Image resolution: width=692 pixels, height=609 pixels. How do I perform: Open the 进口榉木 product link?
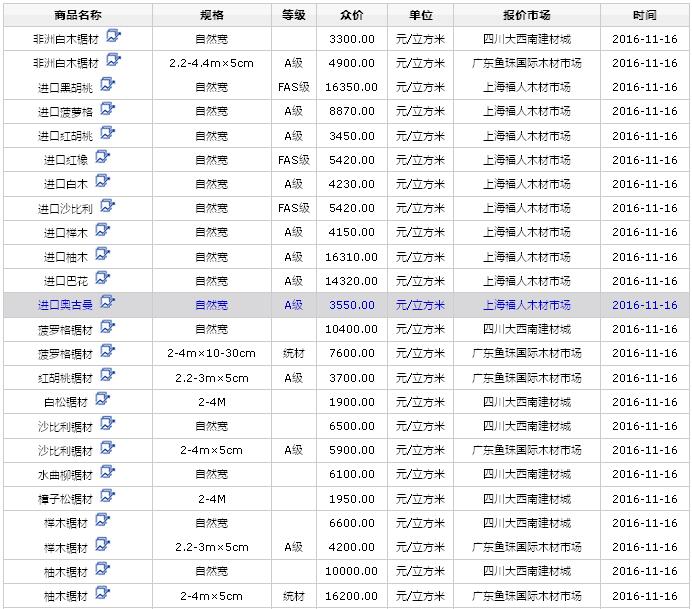[65, 232]
